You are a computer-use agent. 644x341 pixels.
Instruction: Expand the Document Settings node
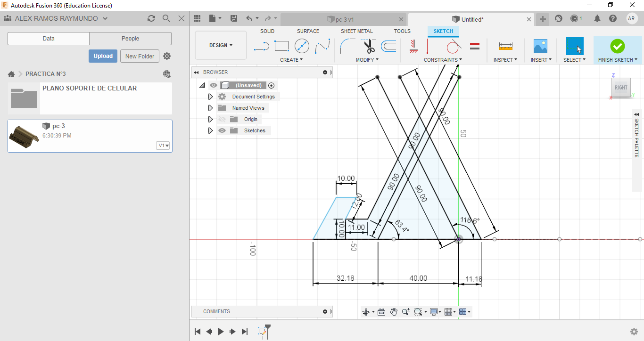[x=210, y=97]
